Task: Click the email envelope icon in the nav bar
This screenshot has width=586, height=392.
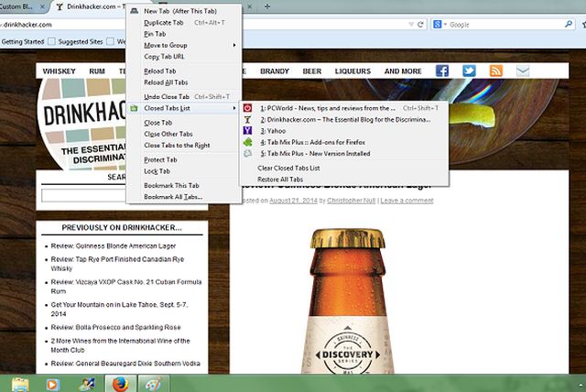Action: coord(523,71)
